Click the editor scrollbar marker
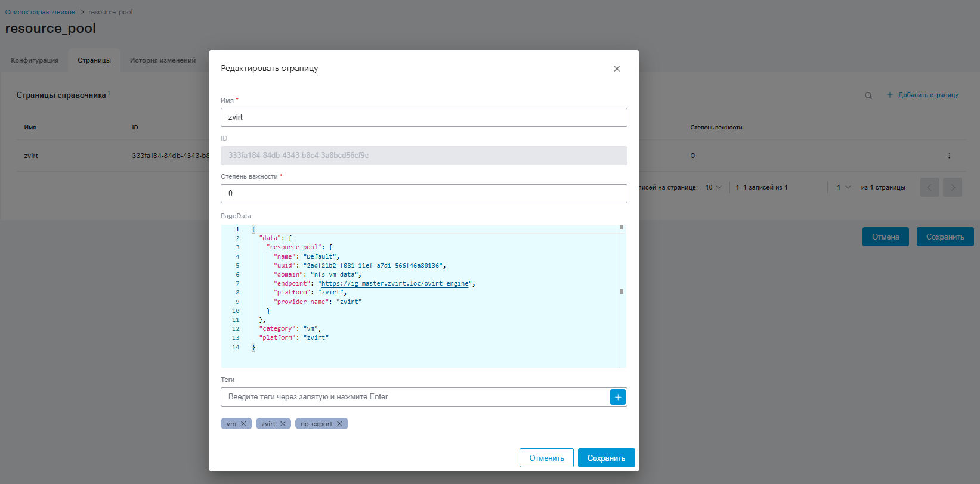The height and width of the screenshot is (484, 980). (x=622, y=291)
